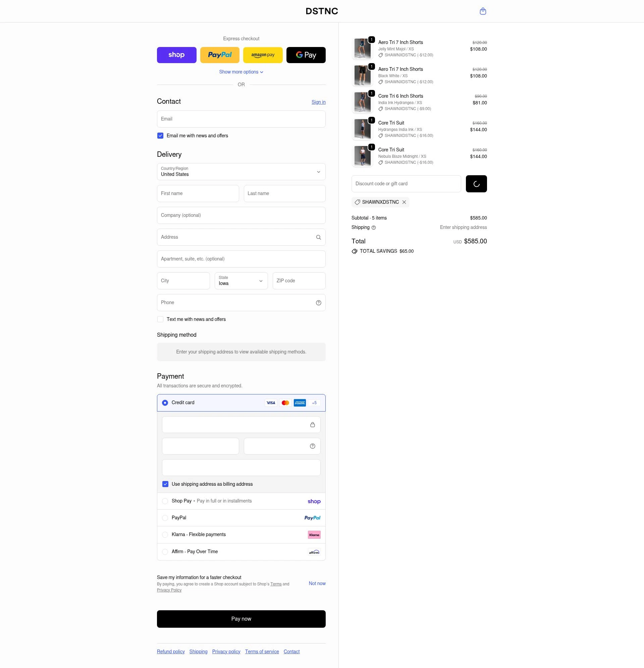Click the security code question mark icon
644x668 pixels.
pyautogui.click(x=312, y=446)
